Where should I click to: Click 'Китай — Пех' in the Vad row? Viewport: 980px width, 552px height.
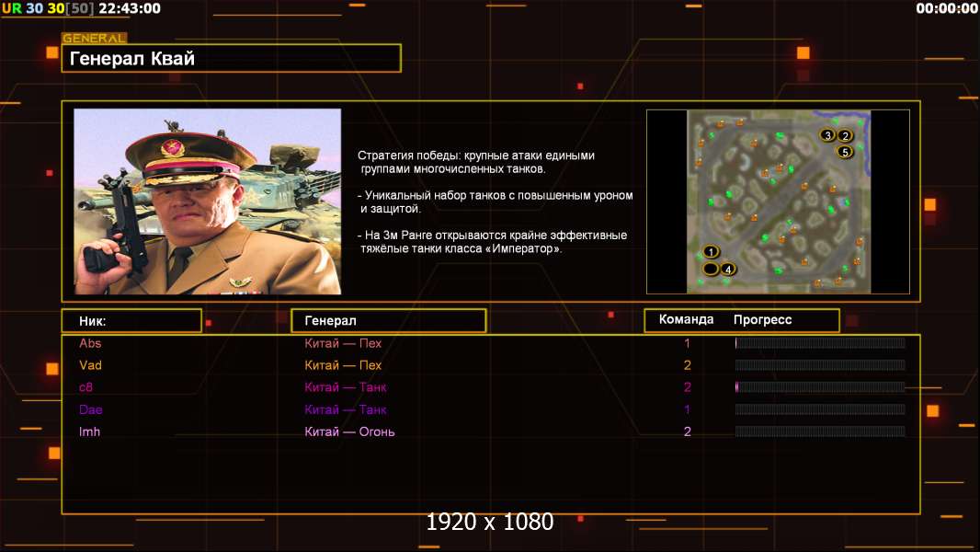343,365
